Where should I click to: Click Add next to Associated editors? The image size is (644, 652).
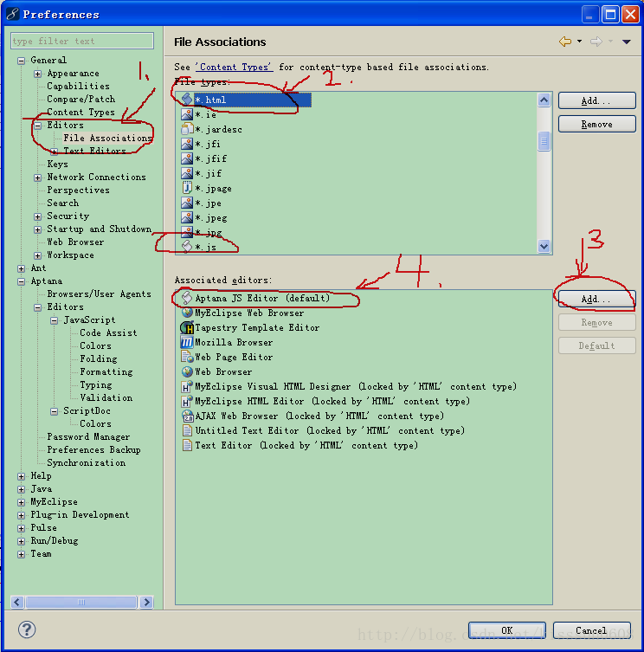(596, 299)
